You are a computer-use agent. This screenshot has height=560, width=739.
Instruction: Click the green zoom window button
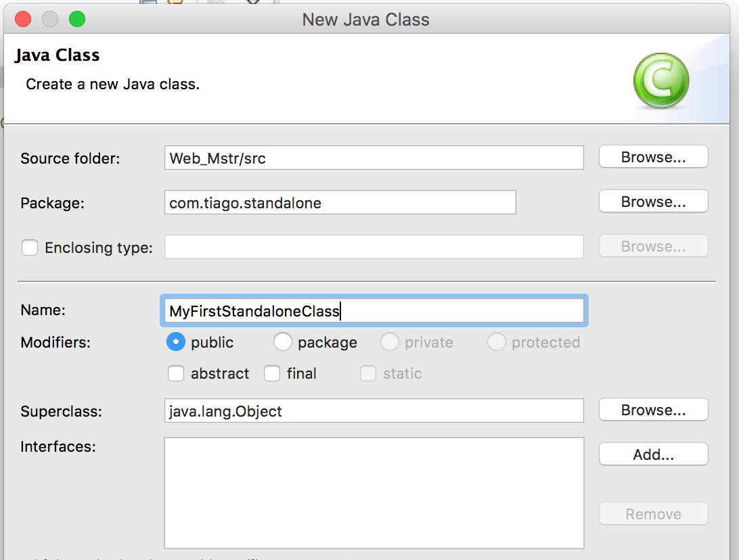coord(77,19)
